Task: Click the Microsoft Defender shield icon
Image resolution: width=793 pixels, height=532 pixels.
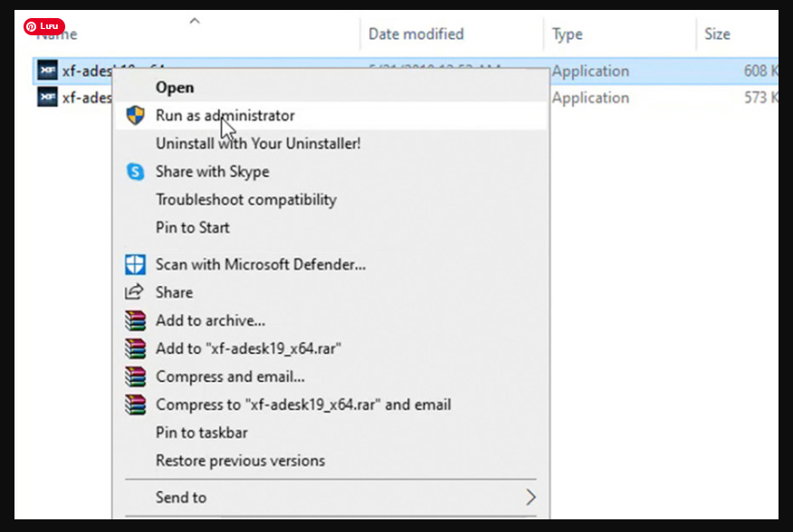Action: pos(135,265)
